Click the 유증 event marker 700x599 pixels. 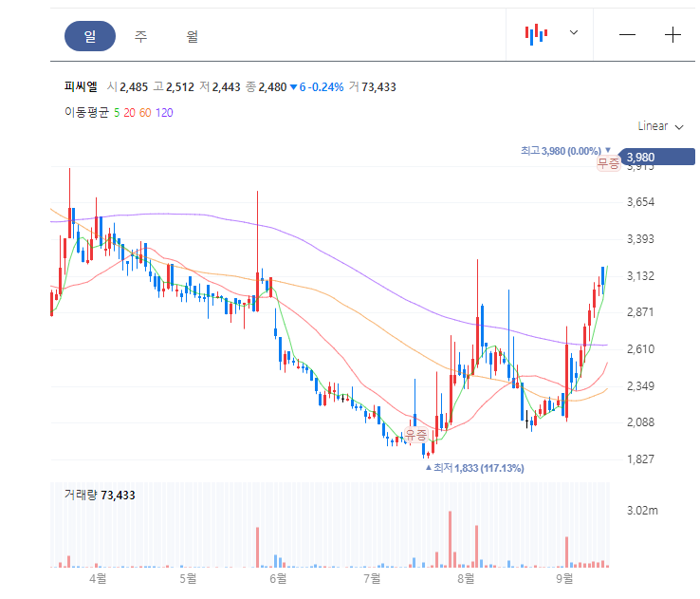coord(415,434)
